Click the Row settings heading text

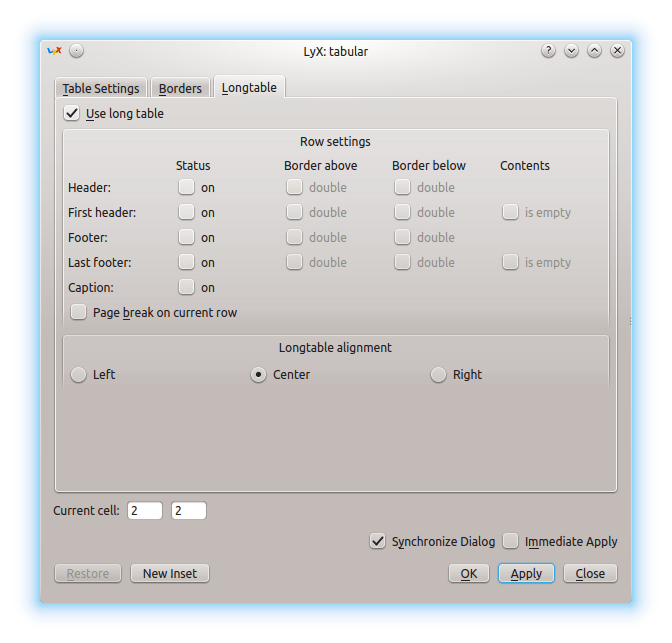[335, 141]
